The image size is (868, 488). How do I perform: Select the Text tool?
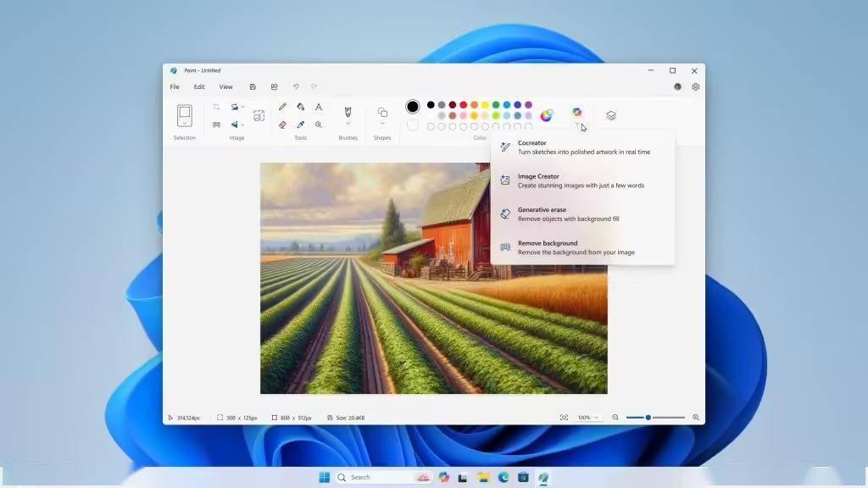click(x=318, y=107)
